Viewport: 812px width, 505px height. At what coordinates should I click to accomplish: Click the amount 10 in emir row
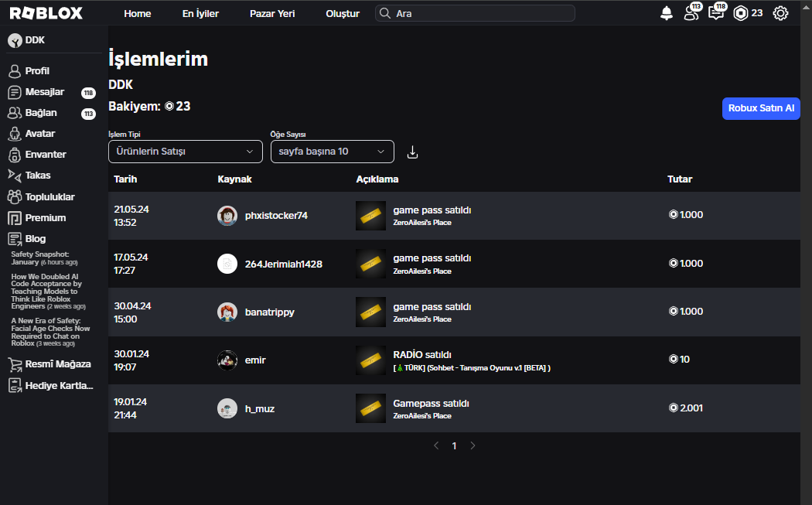point(679,360)
